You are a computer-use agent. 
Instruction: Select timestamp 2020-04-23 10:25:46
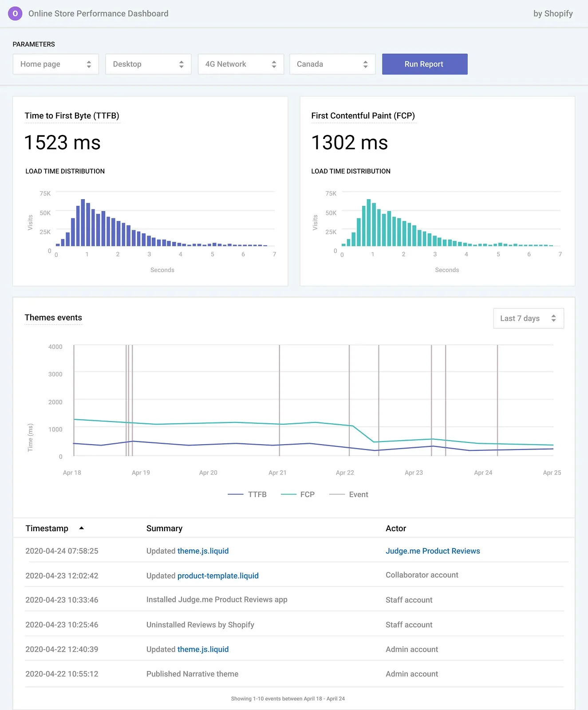tap(62, 625)
